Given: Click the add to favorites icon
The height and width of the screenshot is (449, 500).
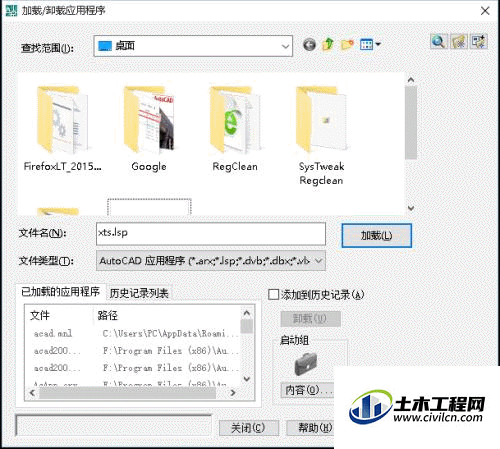Looking at the screenshot, I should point(479,42).
